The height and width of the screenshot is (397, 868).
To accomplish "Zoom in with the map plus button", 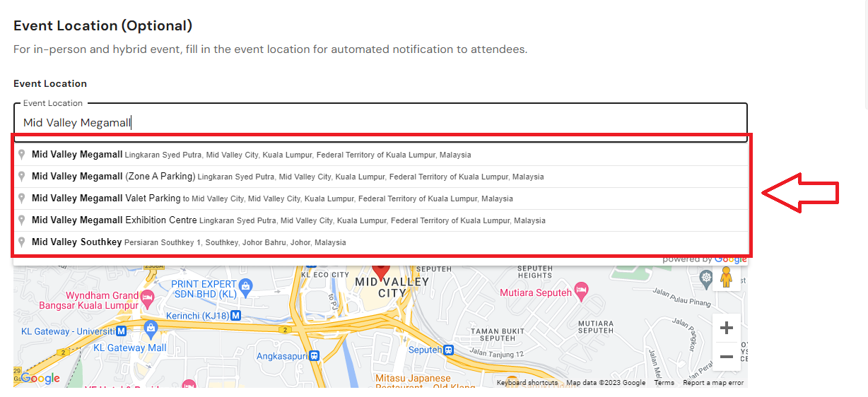I will (726, 328).
